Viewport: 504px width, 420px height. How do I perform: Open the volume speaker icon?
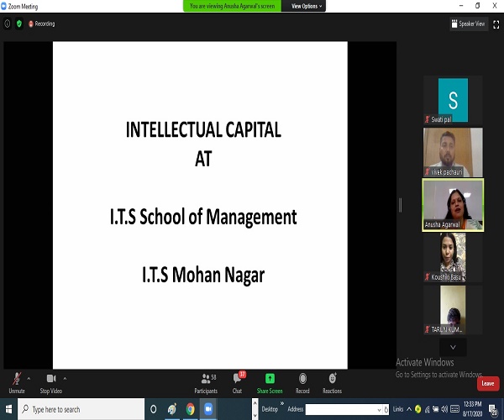coord(444,409)
